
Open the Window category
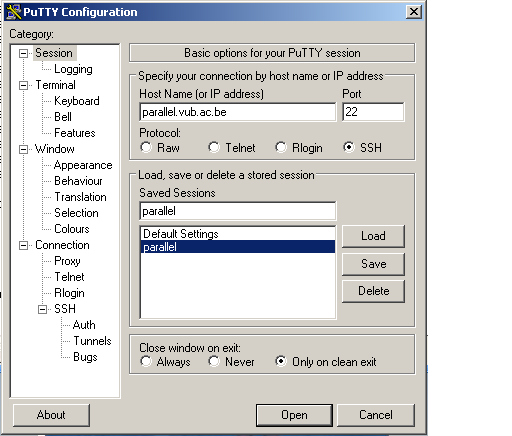coord(55,149)
